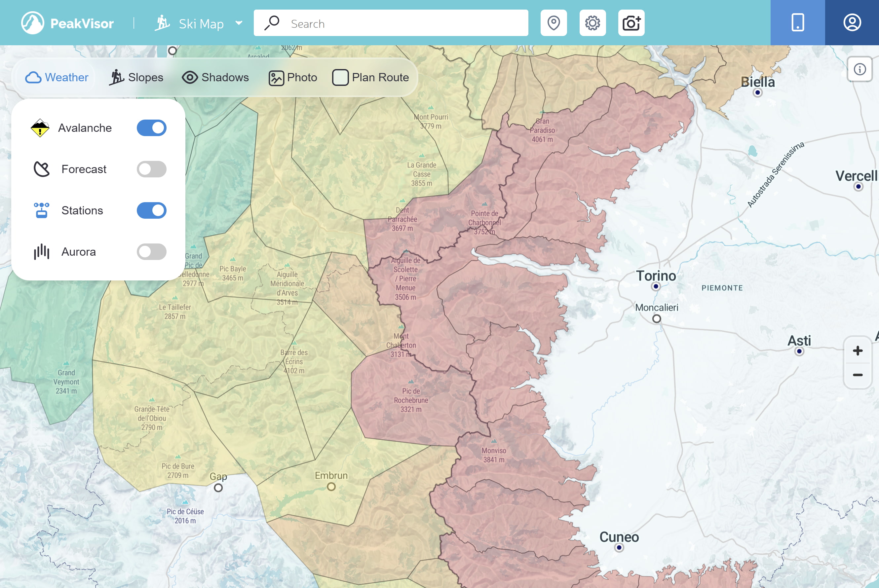Image resolution: width=879 pixels, height=588 pixels.
Task: Switch to the Slopes view
Action: click(136, 77)
